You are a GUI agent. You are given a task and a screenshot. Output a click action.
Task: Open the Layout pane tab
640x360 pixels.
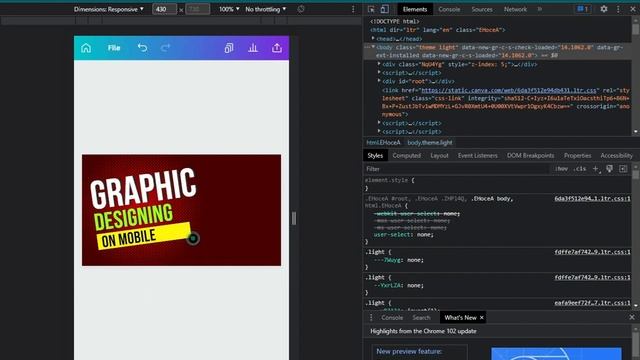[439, 156]
